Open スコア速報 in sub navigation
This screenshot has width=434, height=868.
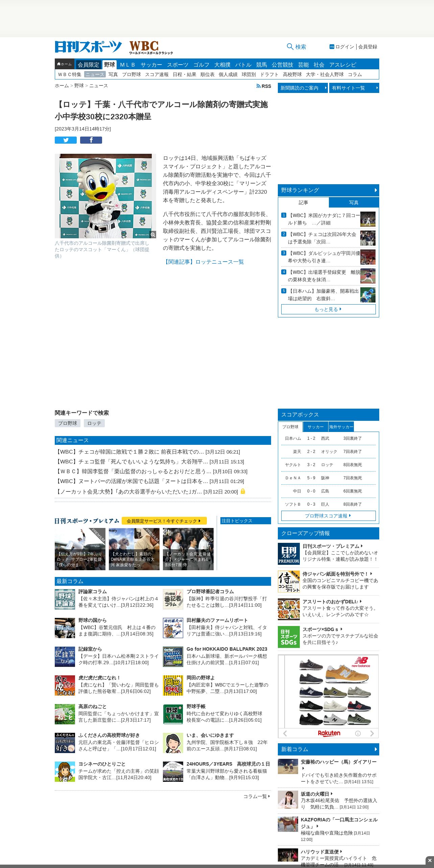coord(157,74)
